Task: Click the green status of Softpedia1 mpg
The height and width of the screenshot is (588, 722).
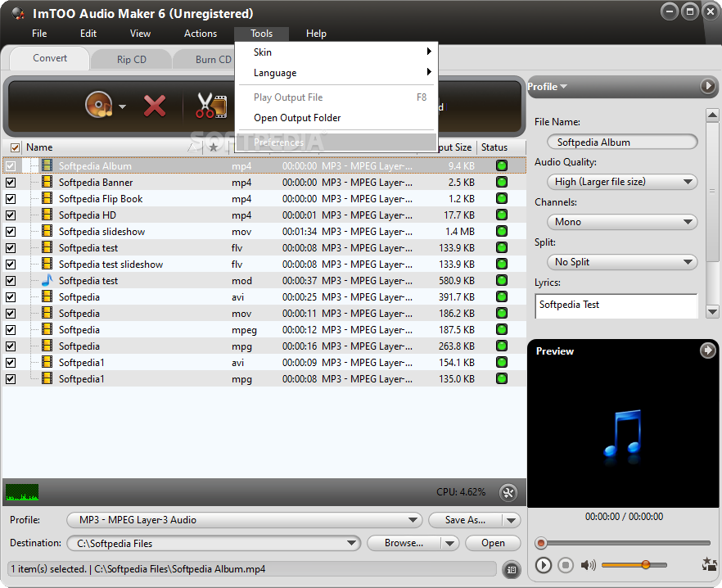Action: [x=502, y=378]
